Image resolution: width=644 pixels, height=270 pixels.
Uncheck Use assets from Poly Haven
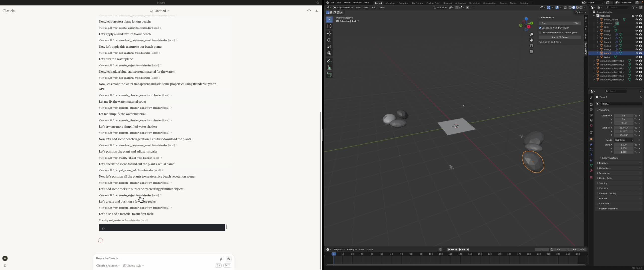pyautogui.click(x=540, y=28)
